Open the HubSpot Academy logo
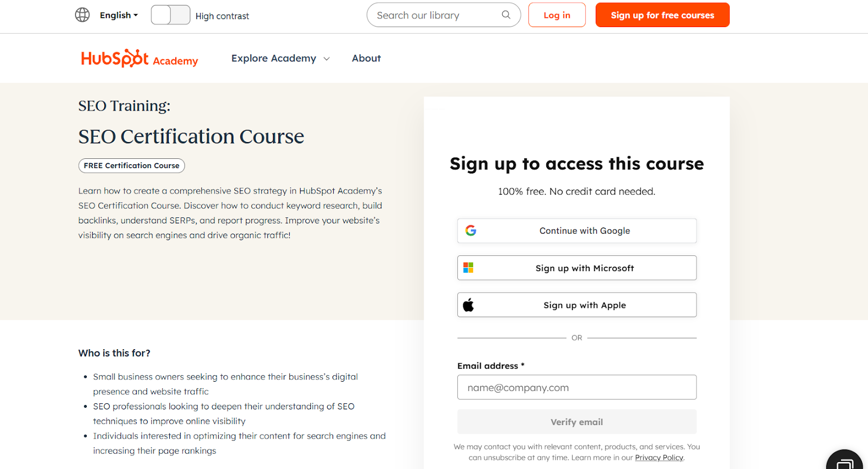 click(139, 59)
